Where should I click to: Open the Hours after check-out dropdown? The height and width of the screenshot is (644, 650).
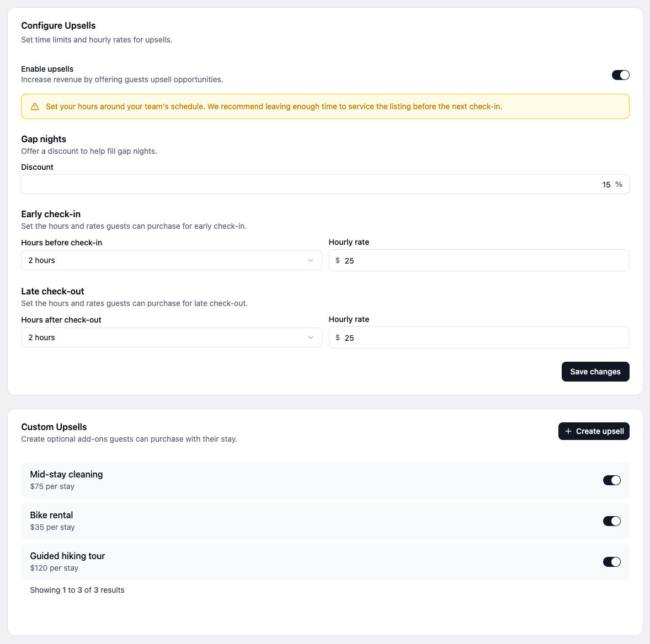tap(171, 337)
